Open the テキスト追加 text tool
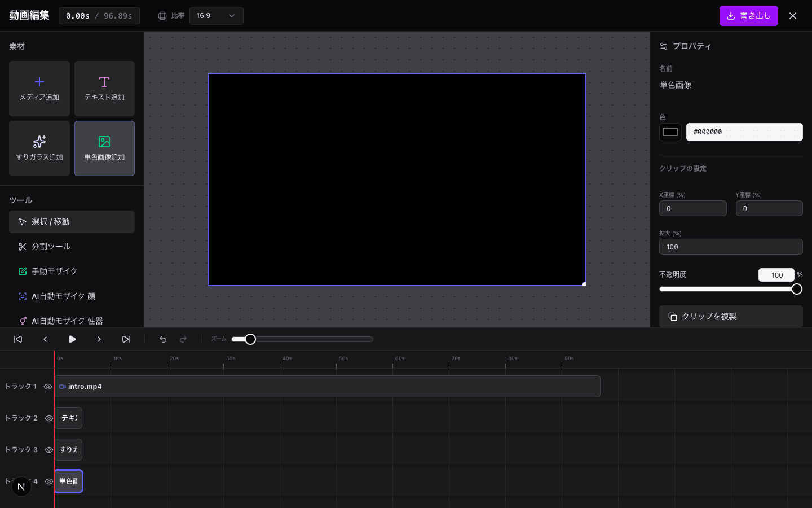 [x=104, y=89]
